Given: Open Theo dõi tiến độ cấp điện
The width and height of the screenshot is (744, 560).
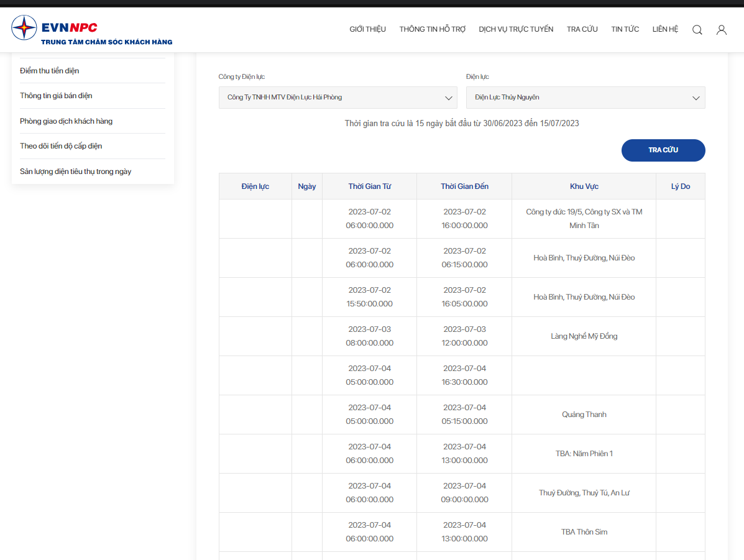Looking at the screenshot, I should pos(61,145).
